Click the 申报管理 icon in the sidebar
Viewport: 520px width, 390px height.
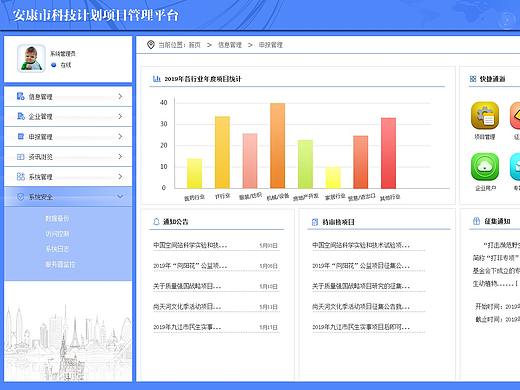20,136
